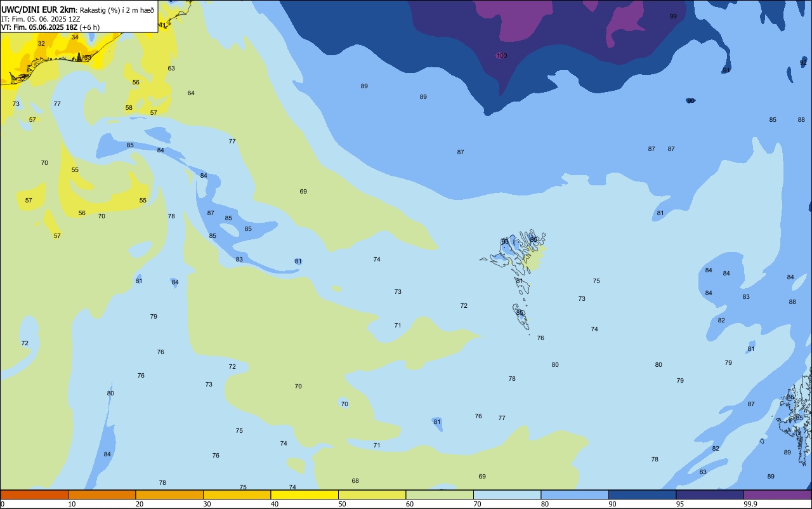The width and height of the screenshot is (812, 509).
Task: Select the dark blue 90–95 legend swatch
Action: click(x=642, y=494)
